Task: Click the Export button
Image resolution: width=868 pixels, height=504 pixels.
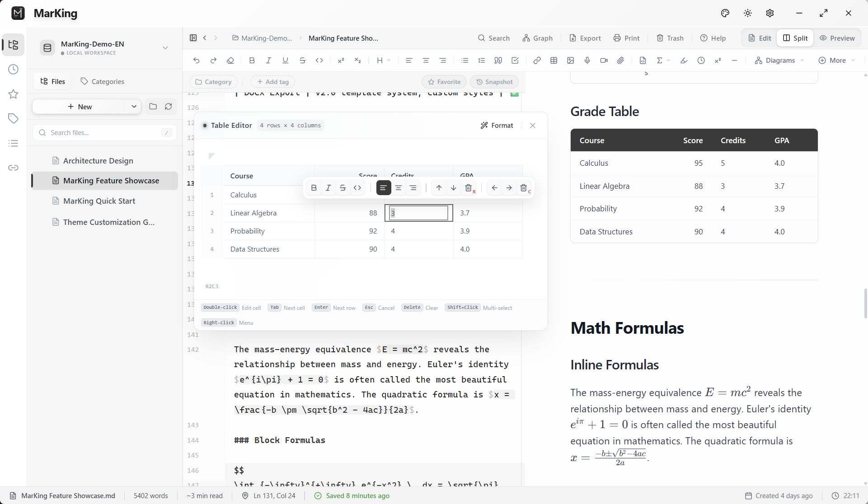Action: click(x=585, y=38)
